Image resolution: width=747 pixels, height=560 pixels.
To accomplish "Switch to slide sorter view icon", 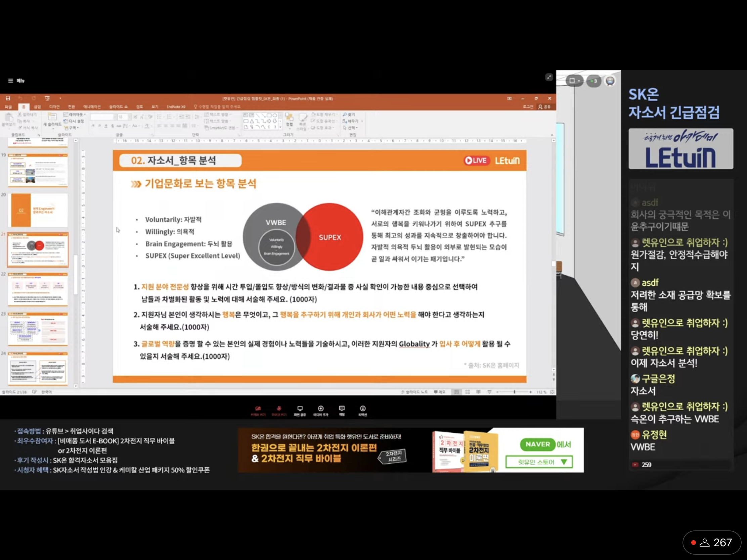I will tap(468, 392).
